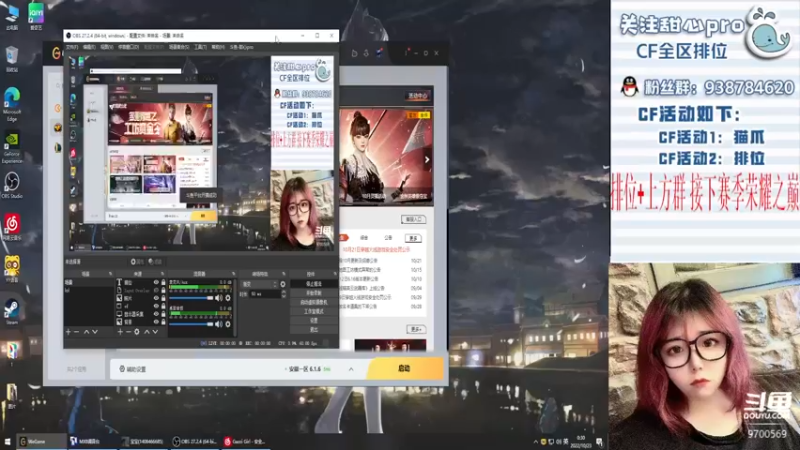Click yellow launch button in WeGame
The width and height of the screenshot is (800, 450).
click(405, 368)
